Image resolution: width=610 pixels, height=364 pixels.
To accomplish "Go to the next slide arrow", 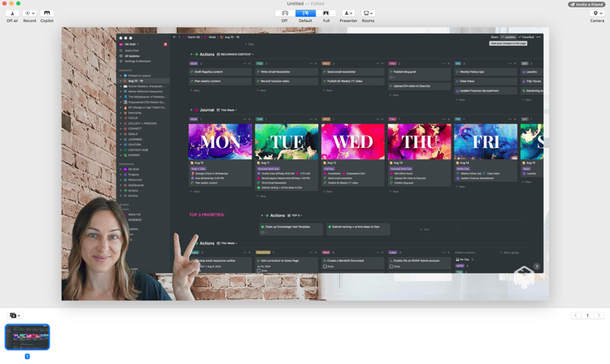I will pyautogui.click(x=599, y=315).
